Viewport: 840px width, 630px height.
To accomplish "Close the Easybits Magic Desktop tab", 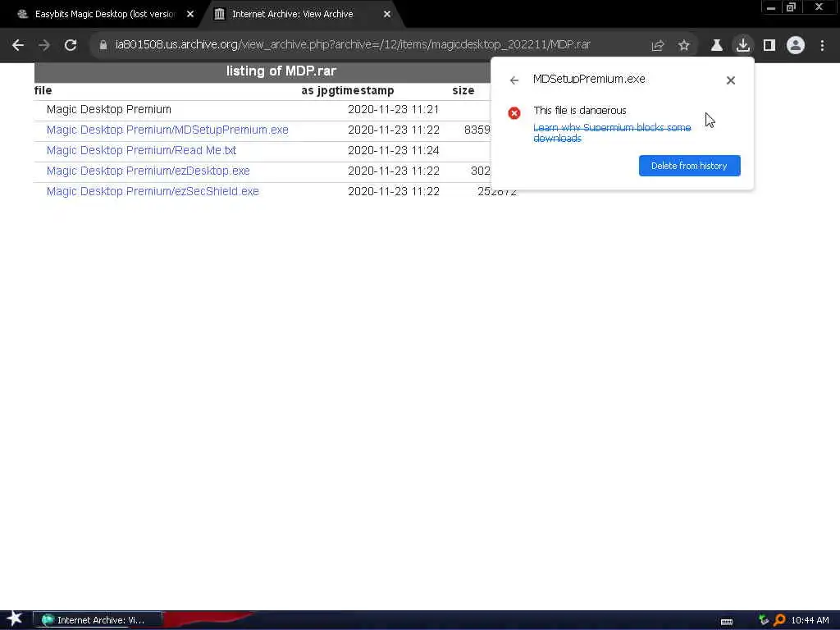I will coord(190,15).
